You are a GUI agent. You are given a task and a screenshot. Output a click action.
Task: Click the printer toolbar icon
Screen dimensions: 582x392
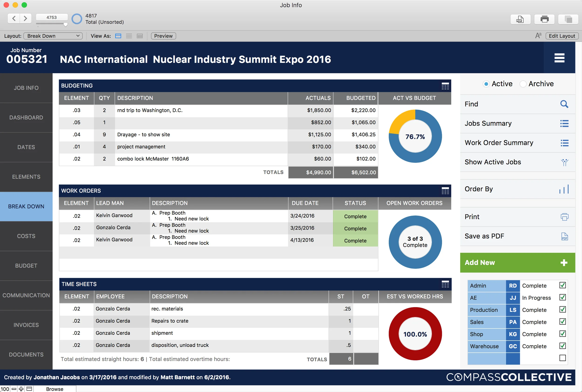544,19
